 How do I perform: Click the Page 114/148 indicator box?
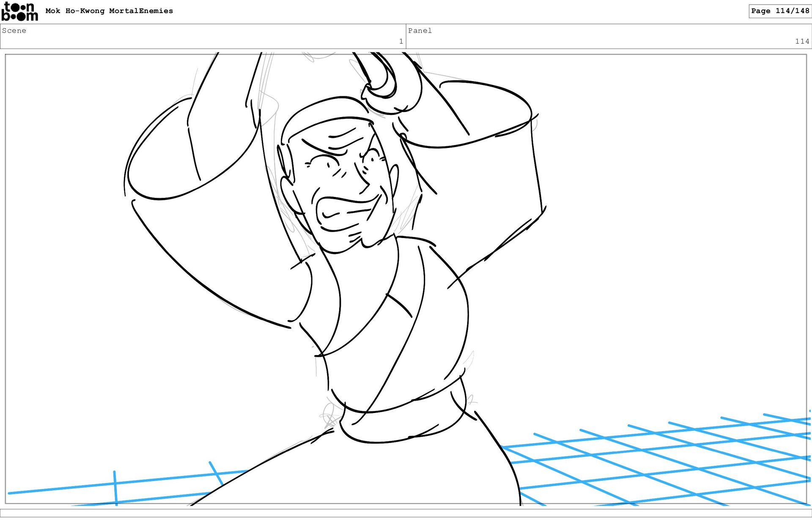click(779, 11)
